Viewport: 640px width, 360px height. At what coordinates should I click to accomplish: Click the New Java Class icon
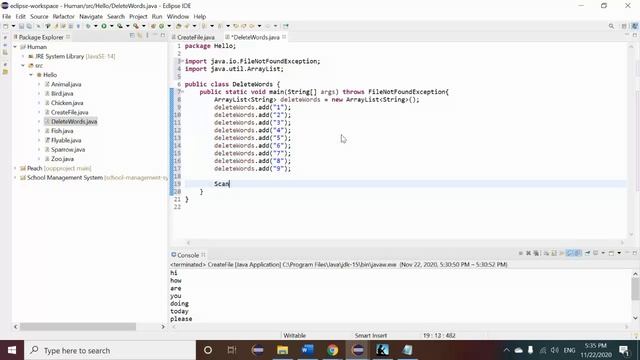(161, 26)
